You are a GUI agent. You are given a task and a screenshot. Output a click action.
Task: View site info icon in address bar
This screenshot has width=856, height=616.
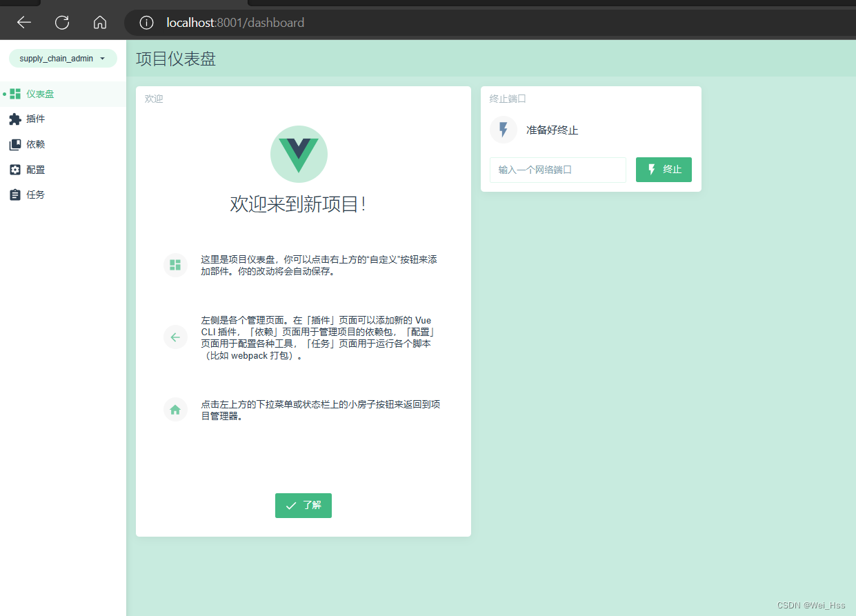tap(146, 23)
